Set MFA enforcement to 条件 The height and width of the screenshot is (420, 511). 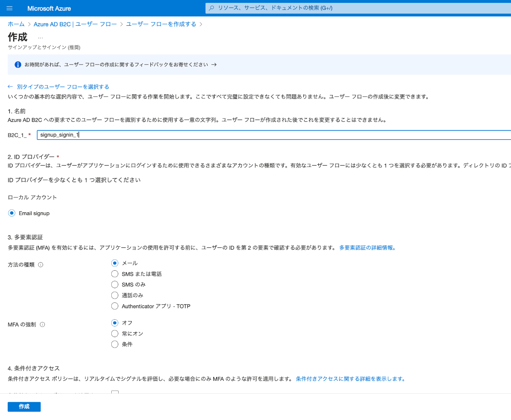tap(115, 344)
